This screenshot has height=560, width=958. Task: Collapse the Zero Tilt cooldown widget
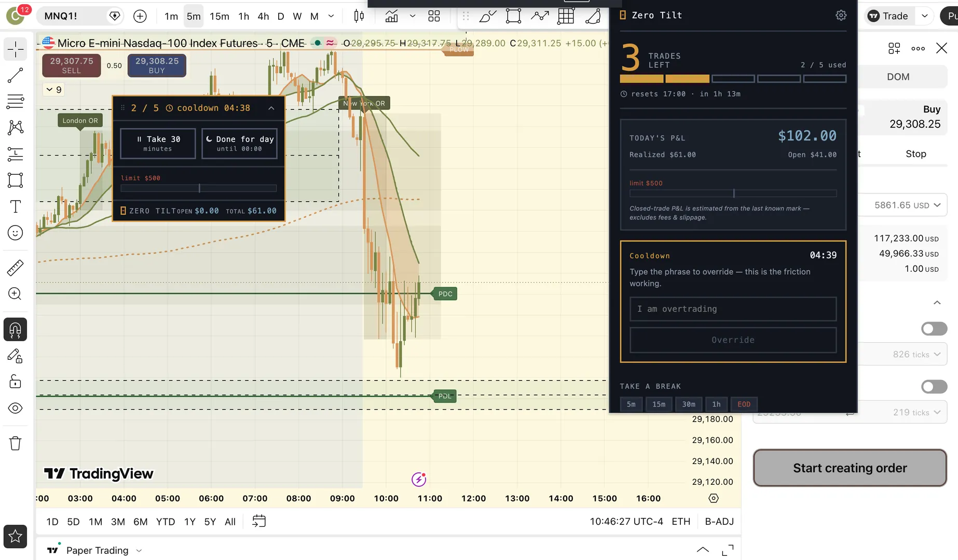tap(271, 108)
